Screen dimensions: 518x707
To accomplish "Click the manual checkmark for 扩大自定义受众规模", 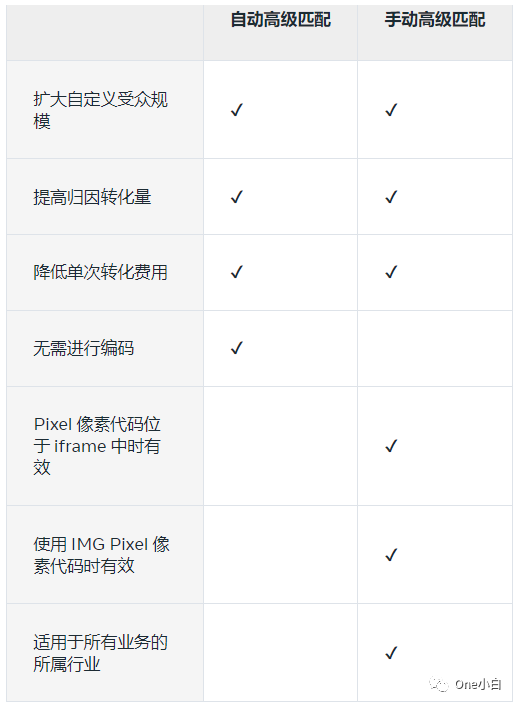I will click(x=391, y=110).
